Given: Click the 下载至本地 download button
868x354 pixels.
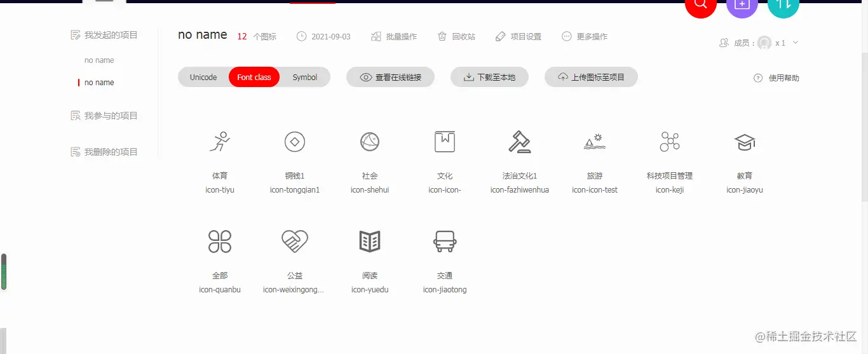Looking at the screenshot, I should (x=489, y=78).
